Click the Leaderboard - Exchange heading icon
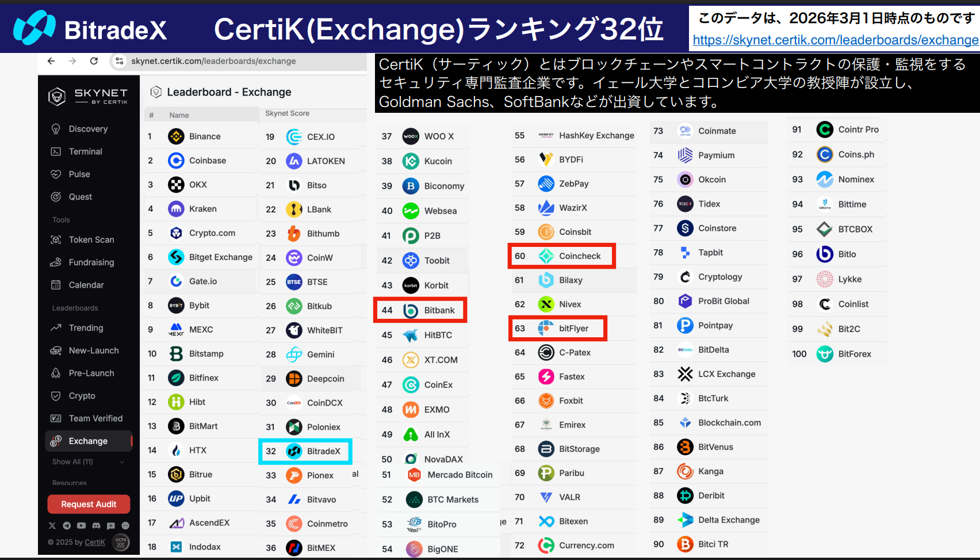 coord(155,92)
